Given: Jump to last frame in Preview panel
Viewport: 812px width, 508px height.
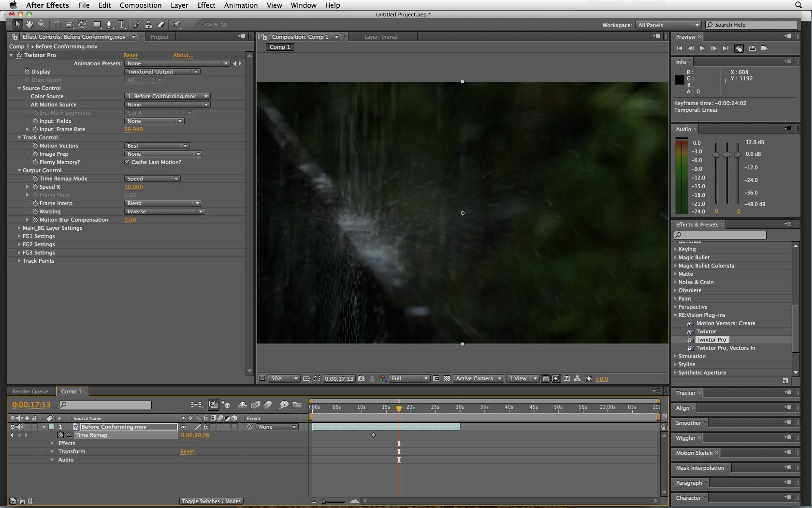Looking at the screenshot, I should 725,48.
